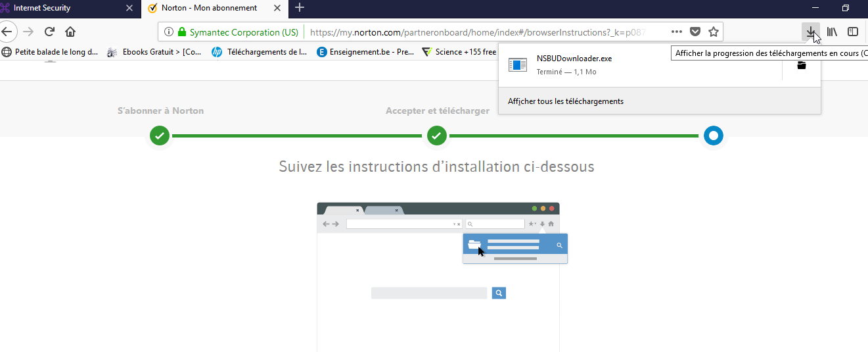Minimize the browser window
Screen dimensions: 868x352
pyautogui.click(x=815, y=8)
